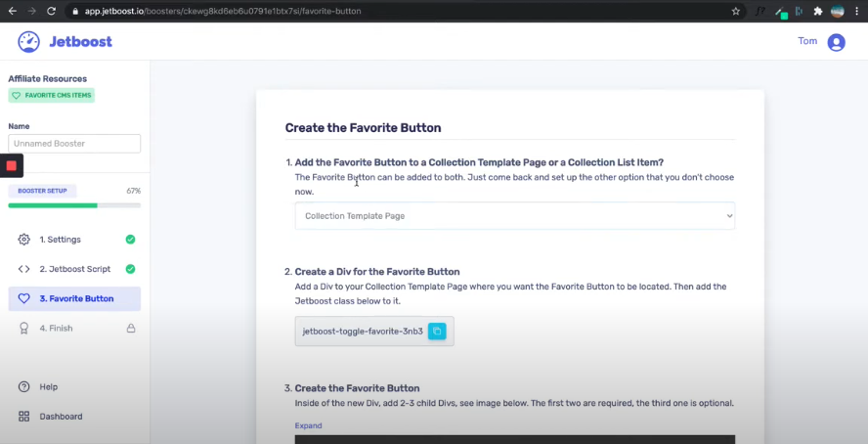The image size is (868, 444).
Task: Click the Chrome profile avatar picture
Action: [x=837, y=11]
